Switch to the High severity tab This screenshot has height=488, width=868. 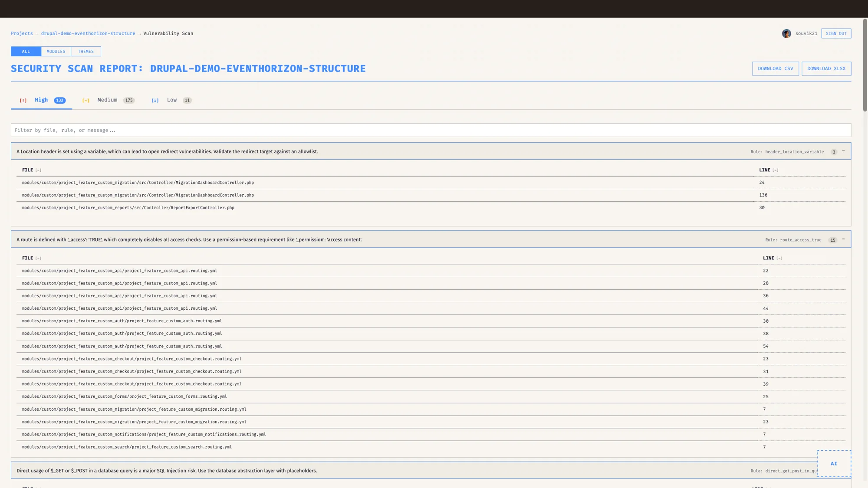point(42,100)
